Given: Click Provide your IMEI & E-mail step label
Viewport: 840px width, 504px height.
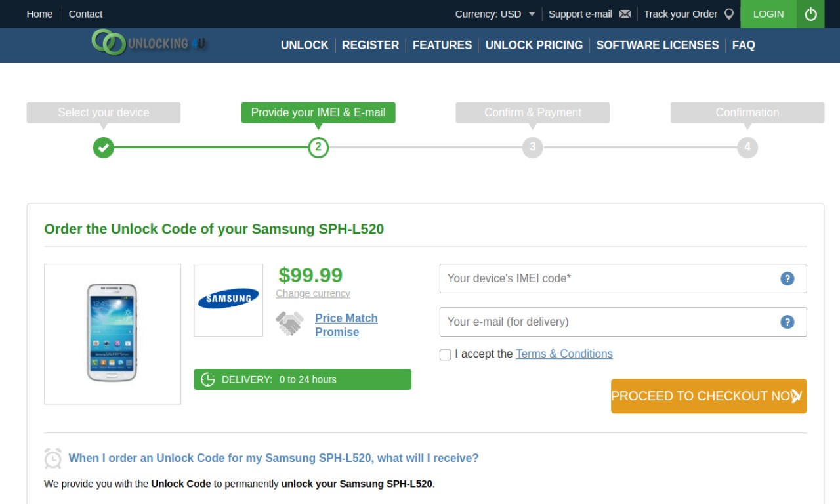Looking at the screenshot, I should tap(318, 112).
